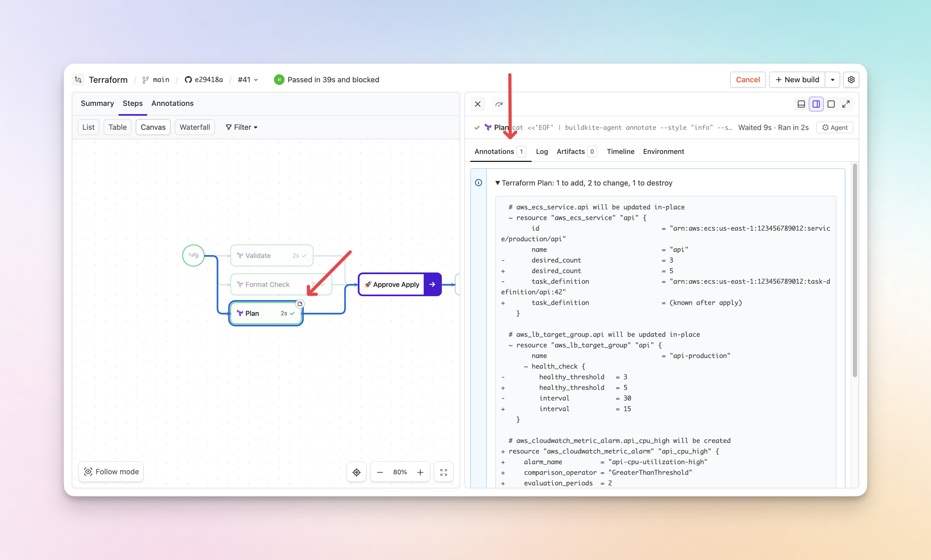Screen dimensions: 931x560
Task: Expand the job panel to fullscreen
Action: (846, 104)
